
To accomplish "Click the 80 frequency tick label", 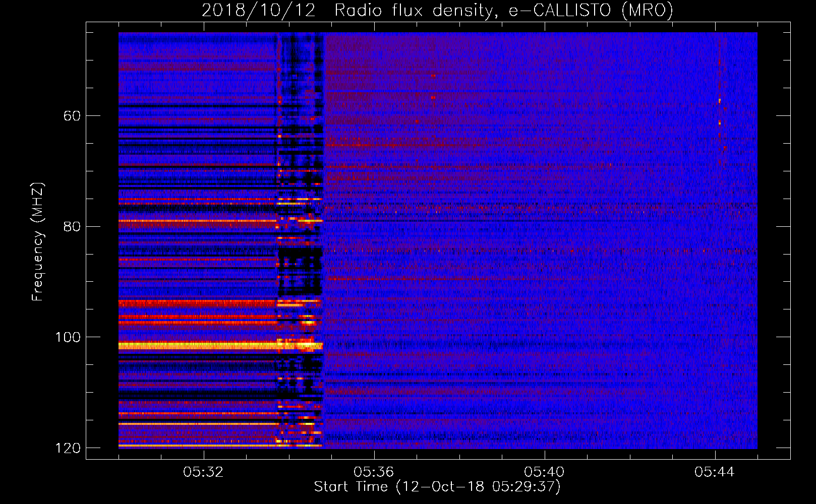I will pos(72,227).
